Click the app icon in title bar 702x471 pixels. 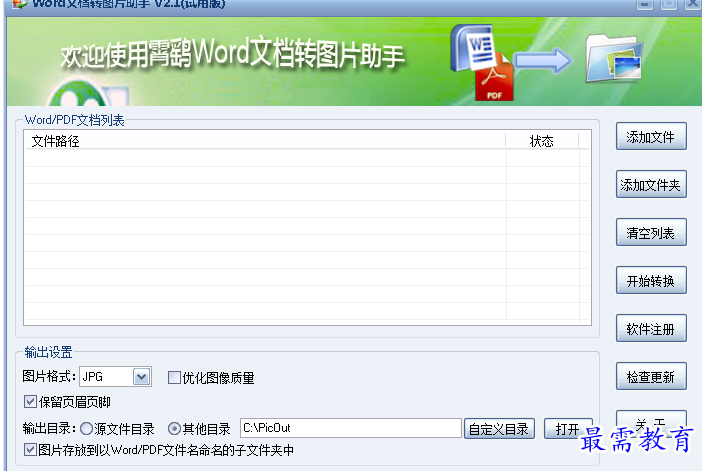[x=20, y=4]
